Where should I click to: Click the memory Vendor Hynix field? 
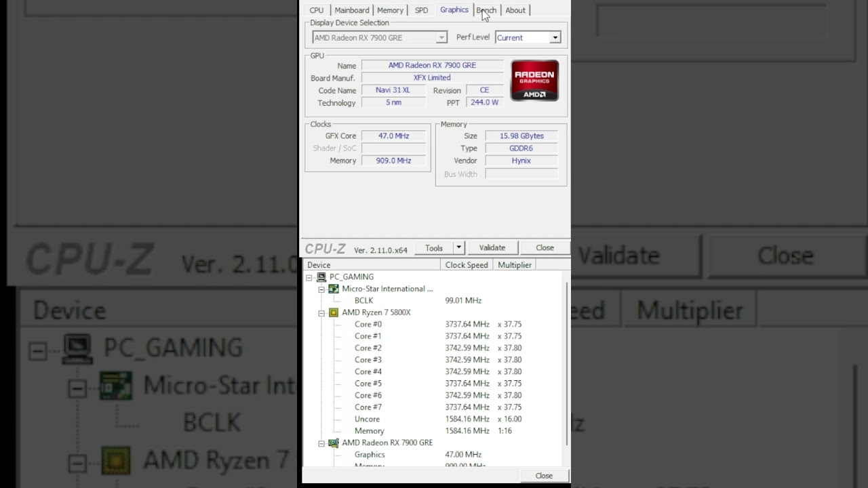pos(521,161)
